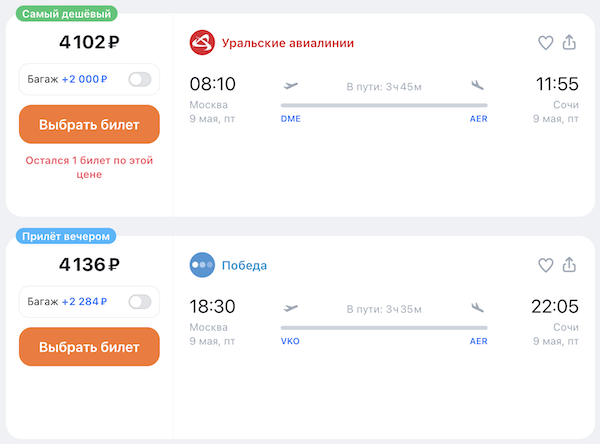Click the 08:10 departure time
600x444 pixels.
pyautogui.click(x=212, y=84)
